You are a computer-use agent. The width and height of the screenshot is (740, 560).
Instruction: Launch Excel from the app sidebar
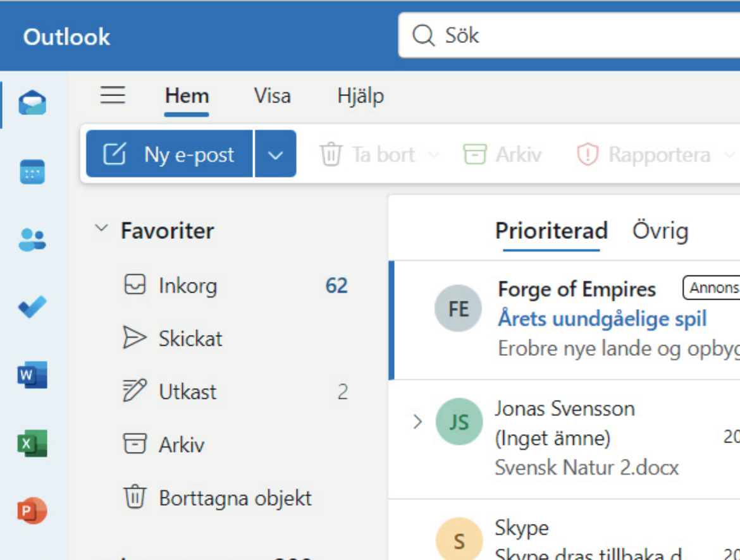(x=32, y=444)
